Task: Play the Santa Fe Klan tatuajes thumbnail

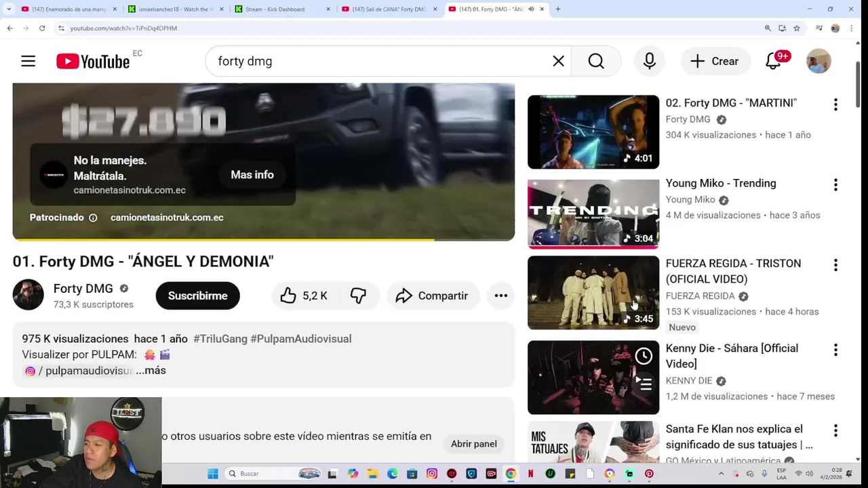Action: point(593,441)
